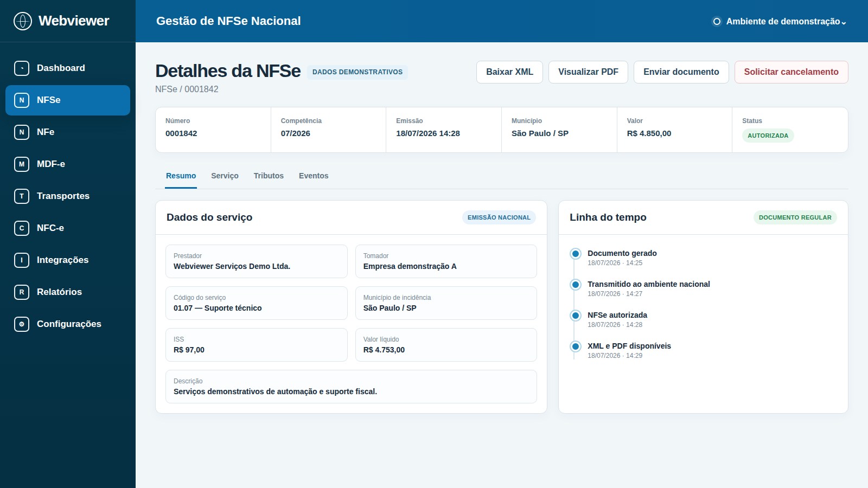
Task: Select the XML e PDF disponíveis marker
Action: (x=576, y=346)
